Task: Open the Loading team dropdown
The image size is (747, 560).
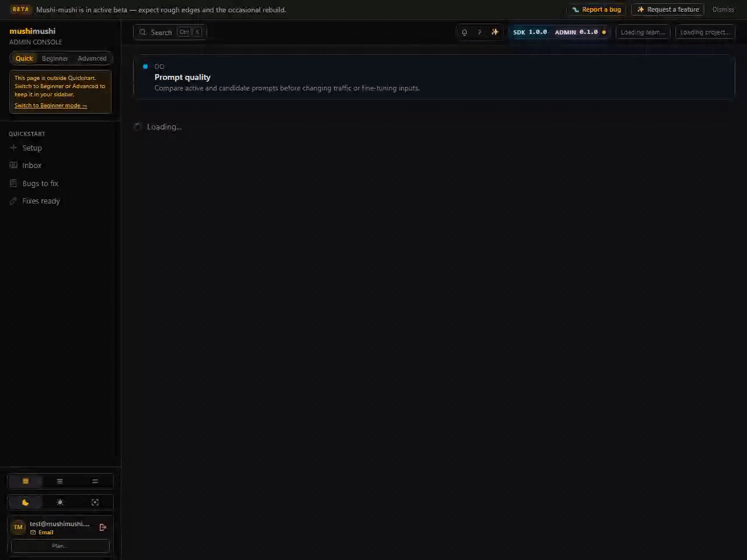Action: click(x=643, y=32)
